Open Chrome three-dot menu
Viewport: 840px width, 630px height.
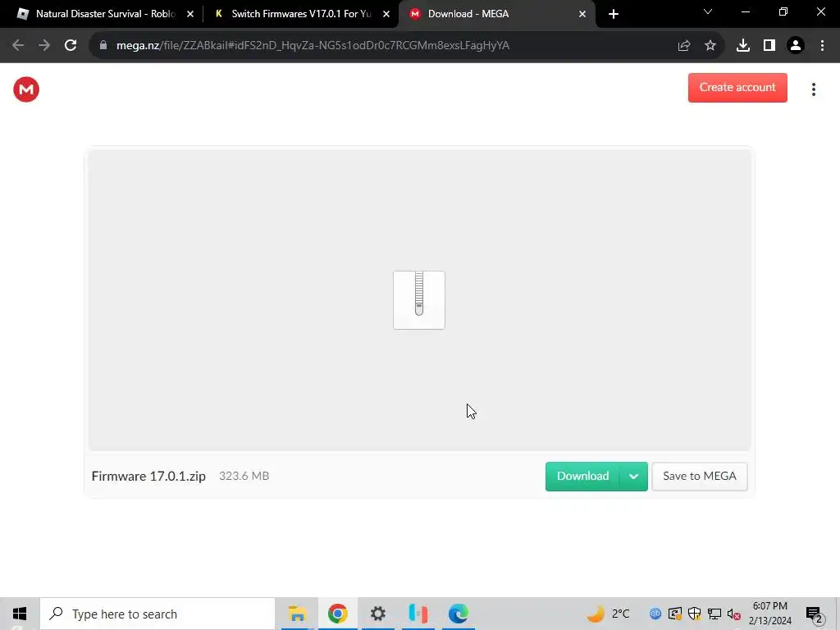pos(822,46)
